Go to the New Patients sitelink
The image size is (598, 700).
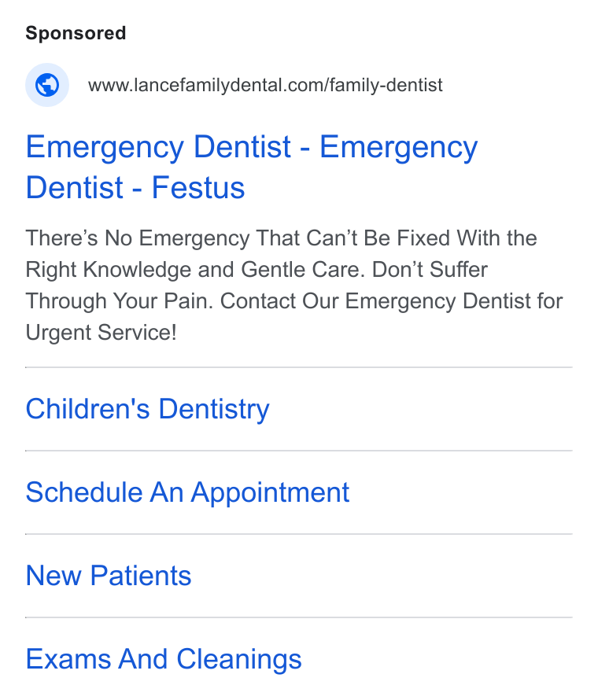click(x=109, y=576)
